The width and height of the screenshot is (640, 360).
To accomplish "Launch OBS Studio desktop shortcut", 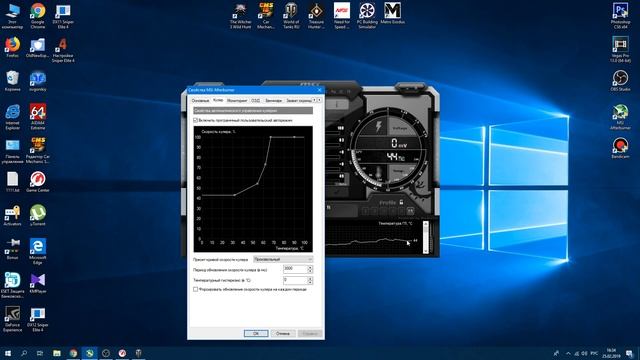I will coord(620,80).
